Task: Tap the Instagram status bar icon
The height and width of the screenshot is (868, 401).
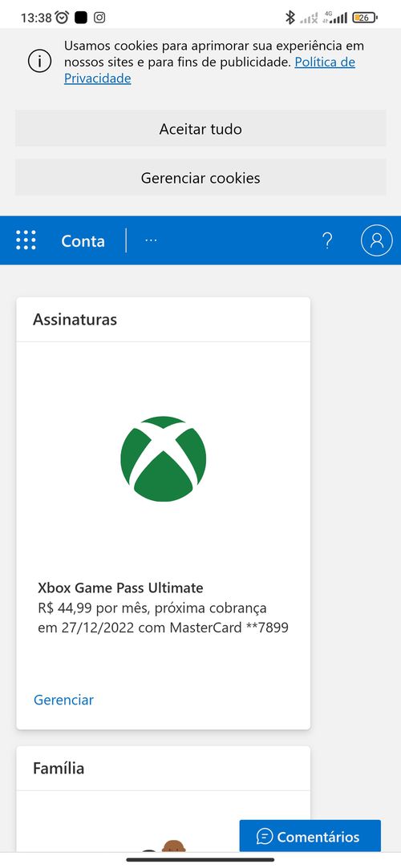Action: (99, 18)
